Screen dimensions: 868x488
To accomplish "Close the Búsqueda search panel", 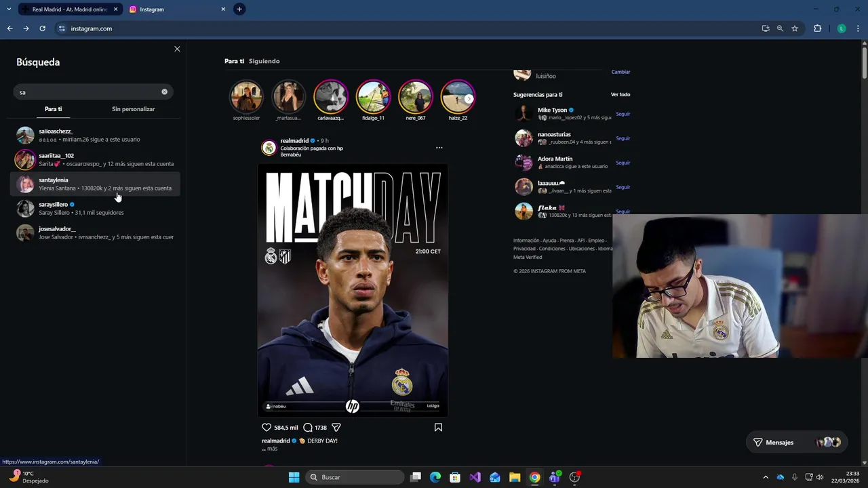I will point(177,49).
